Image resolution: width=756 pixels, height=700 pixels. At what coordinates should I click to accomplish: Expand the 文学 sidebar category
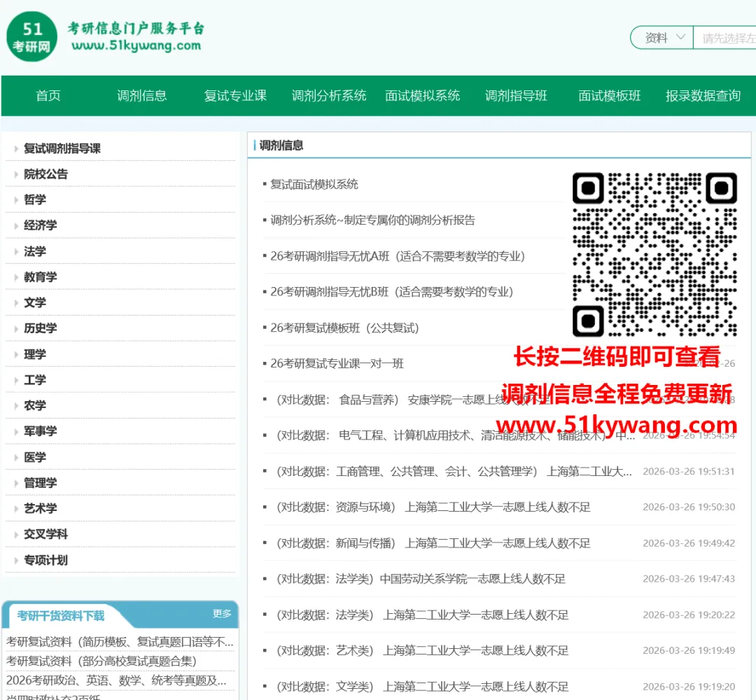pos(35,303)
